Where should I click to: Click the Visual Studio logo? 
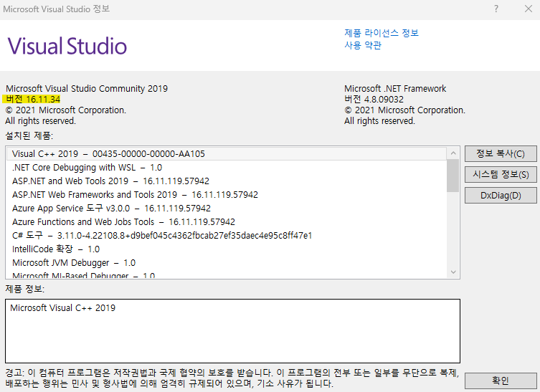[x=67, y=46]
